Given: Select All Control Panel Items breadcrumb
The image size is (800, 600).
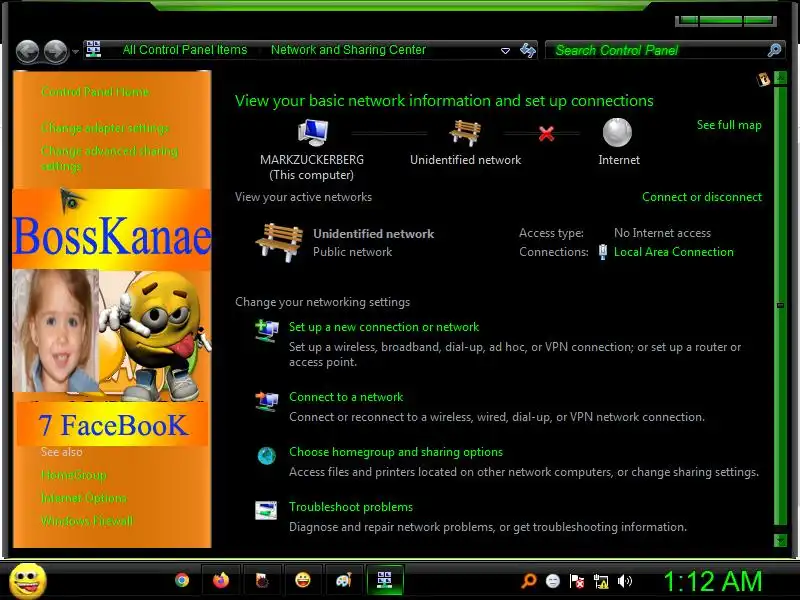Looking at the screenshot, I should [x=185, y=50].
